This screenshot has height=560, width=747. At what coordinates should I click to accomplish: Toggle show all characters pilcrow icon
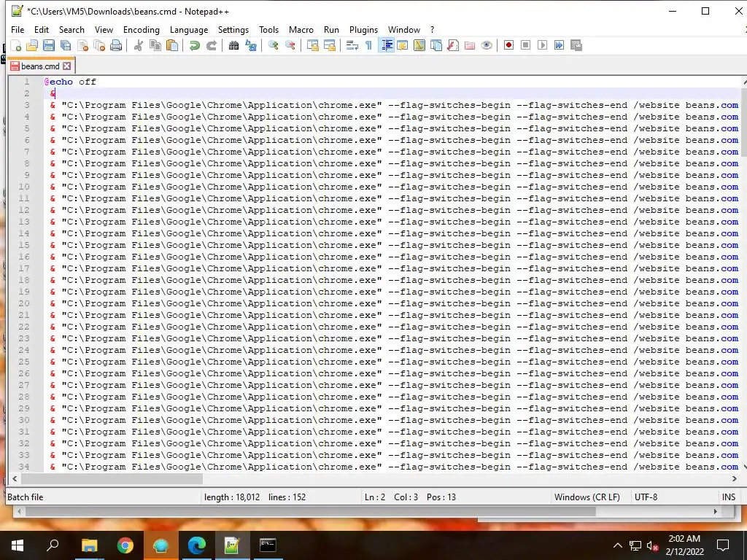tap(368, 45)
